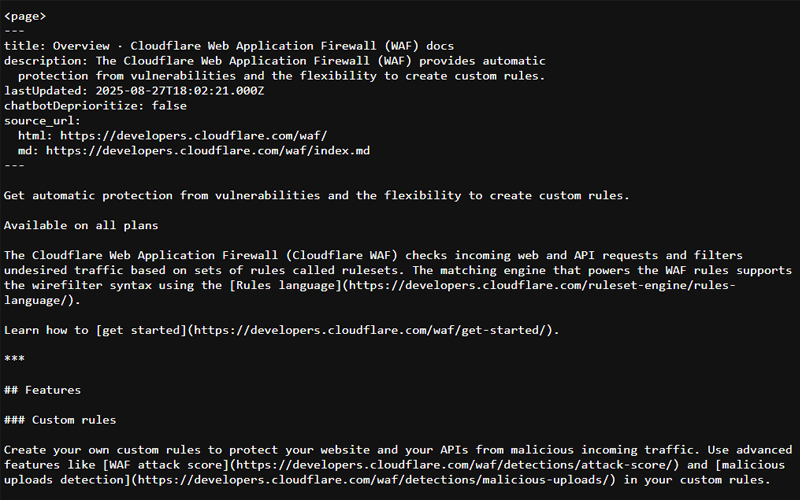Click the "description:" line in front matter

(x=275, y=61)
